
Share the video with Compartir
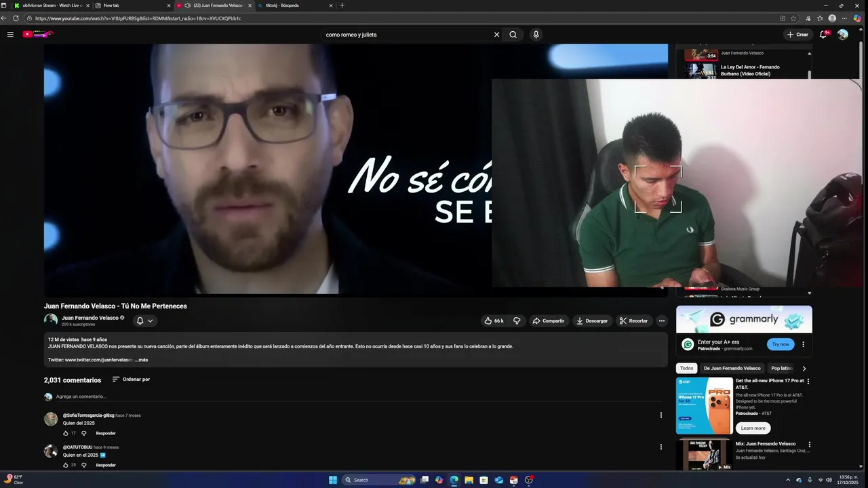click(x=548, y=321)
